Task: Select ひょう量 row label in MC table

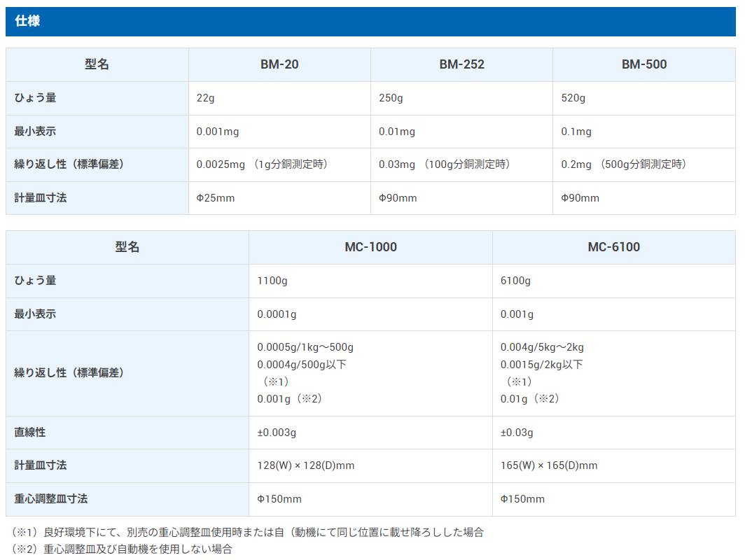Action: pyautogui.click(x=35, y=281)
